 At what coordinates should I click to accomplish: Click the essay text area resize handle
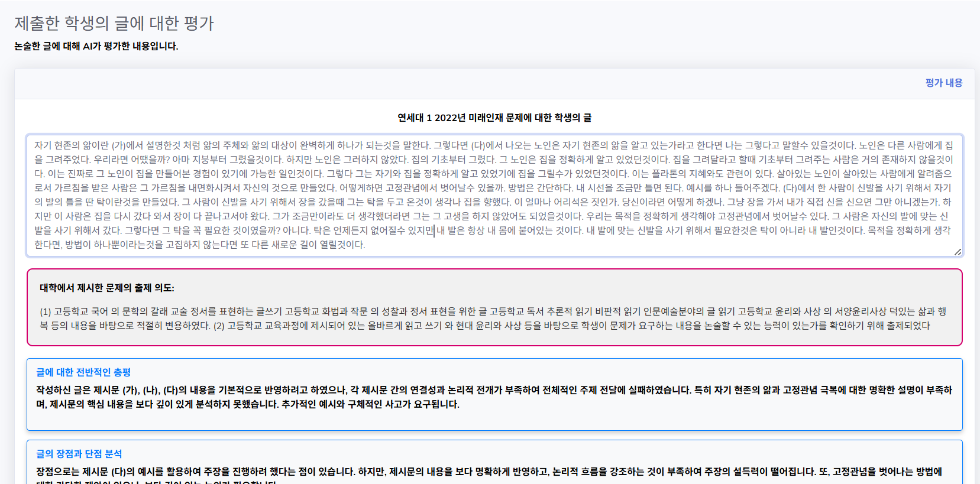(958, 252)
